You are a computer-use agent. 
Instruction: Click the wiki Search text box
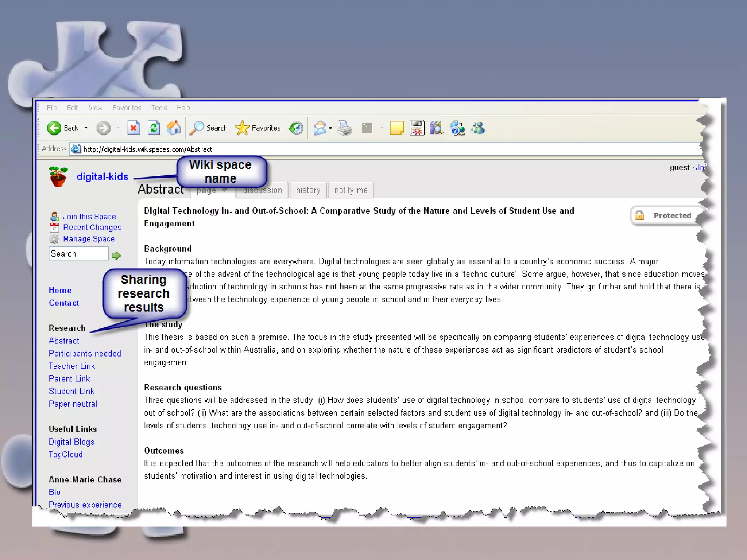78,254
